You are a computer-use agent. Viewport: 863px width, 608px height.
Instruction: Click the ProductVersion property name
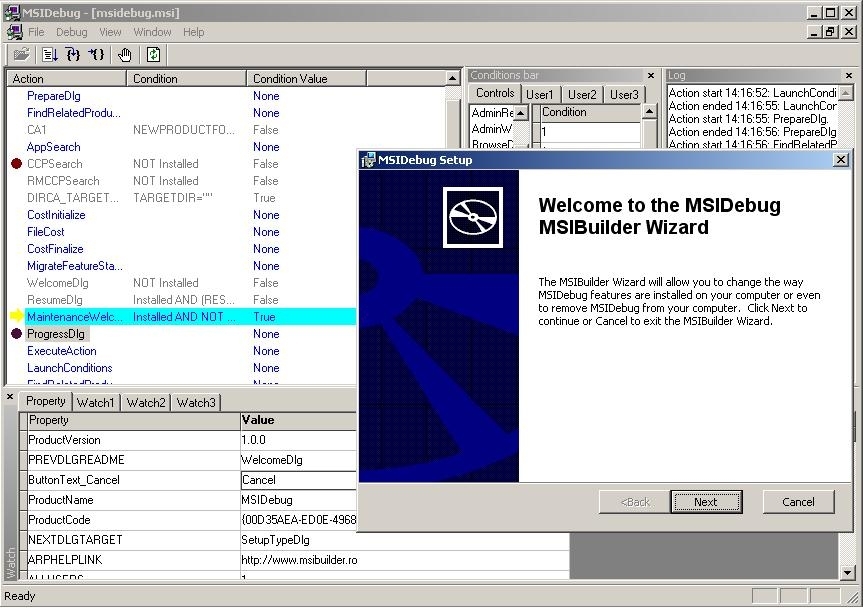[64, 440]
